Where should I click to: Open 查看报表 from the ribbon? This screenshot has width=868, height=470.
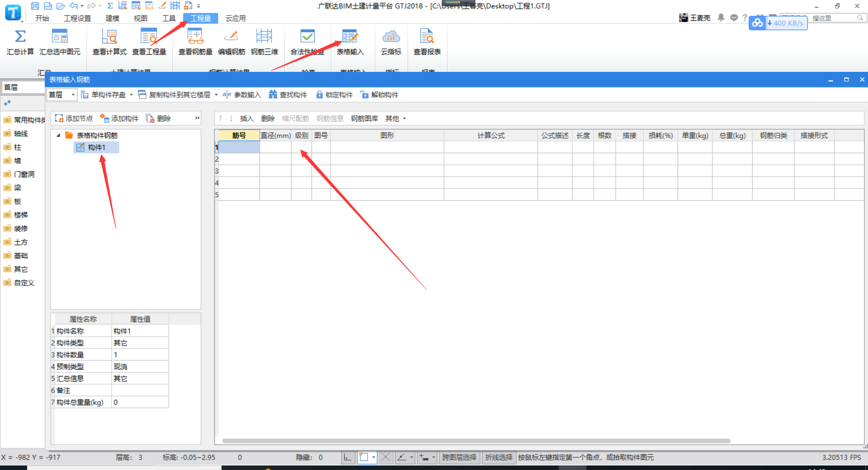[x=427, y=42]
